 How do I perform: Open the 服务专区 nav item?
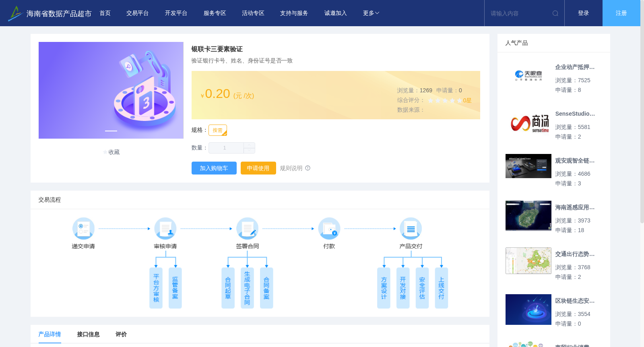[x=215, y=13]
